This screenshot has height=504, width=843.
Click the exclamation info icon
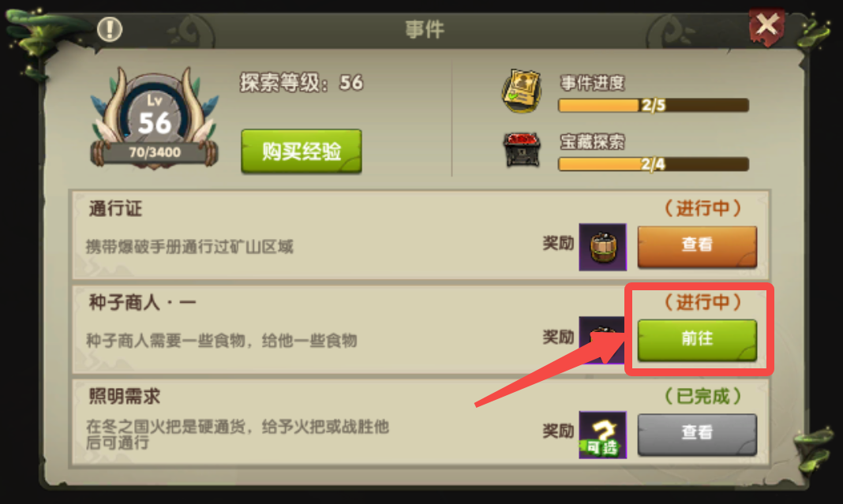click(x=110, y=29)
